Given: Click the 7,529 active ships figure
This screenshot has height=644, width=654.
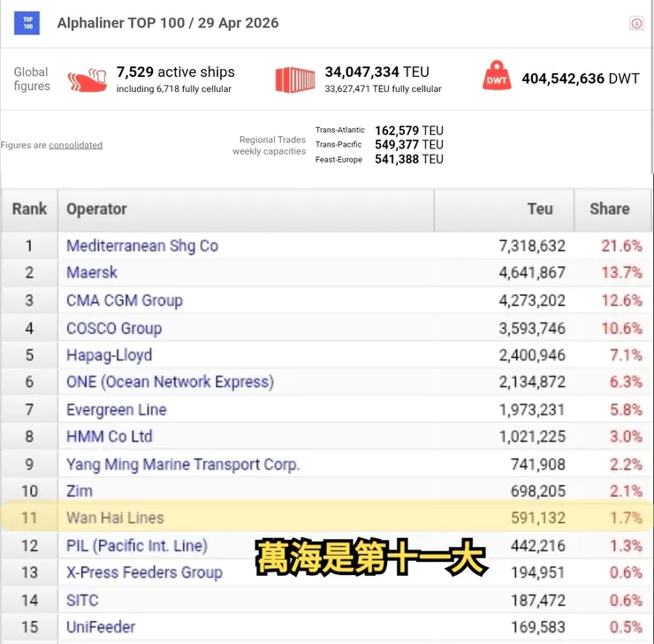Looking at the screenshot, I should tap(176, 72).
